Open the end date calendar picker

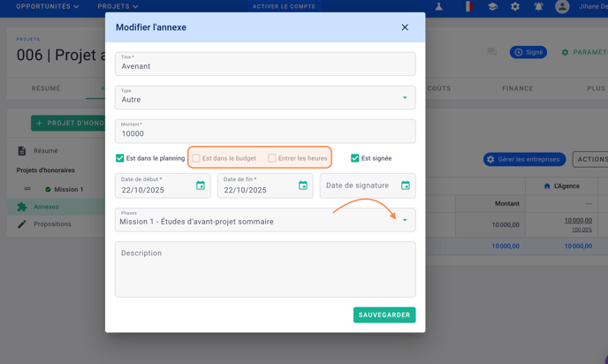[303, 186]
